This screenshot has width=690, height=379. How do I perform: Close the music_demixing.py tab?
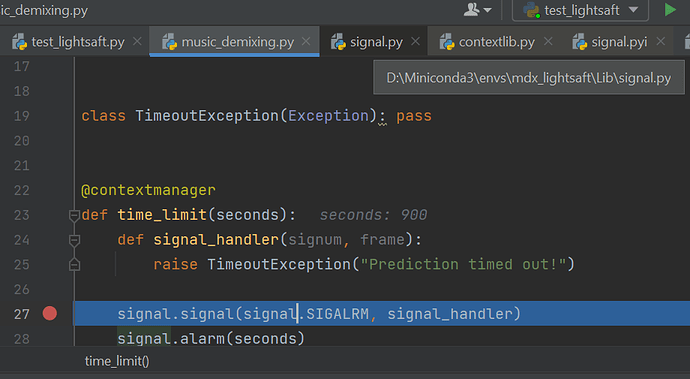click(x=306, y=41)
